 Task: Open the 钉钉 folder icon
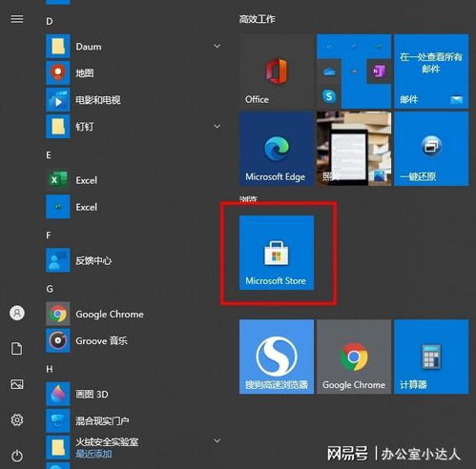pyautogui.click(x=58, y=127)
